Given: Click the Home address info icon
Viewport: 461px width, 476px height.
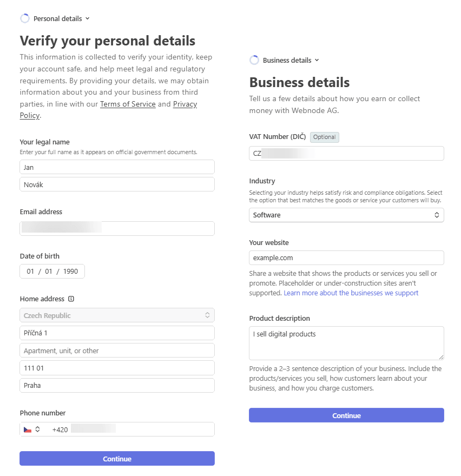Looking at the screenshot, I should [x=71, y=299].
